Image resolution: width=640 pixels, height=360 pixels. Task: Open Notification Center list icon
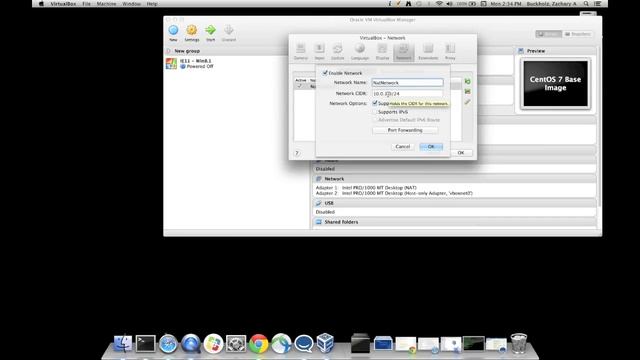click(x=598, y=4)
